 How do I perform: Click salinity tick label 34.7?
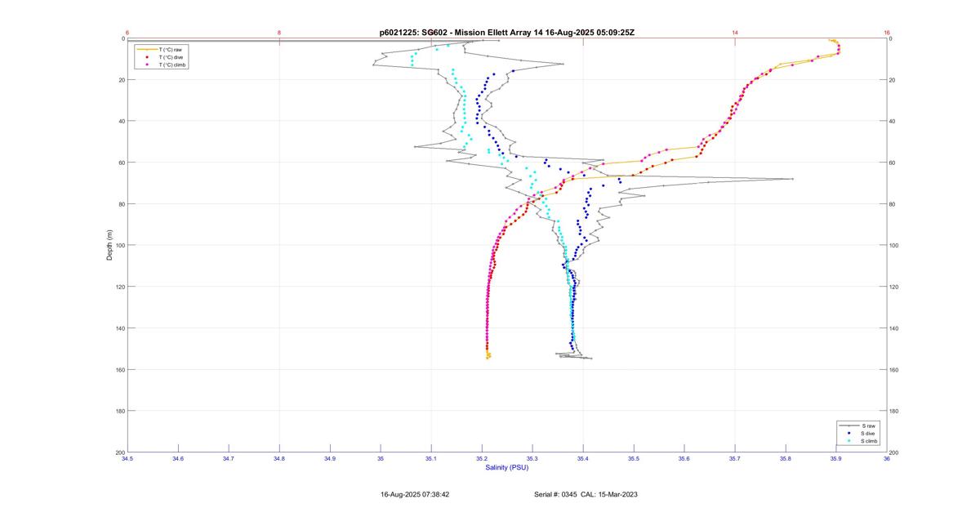[228, 459]
